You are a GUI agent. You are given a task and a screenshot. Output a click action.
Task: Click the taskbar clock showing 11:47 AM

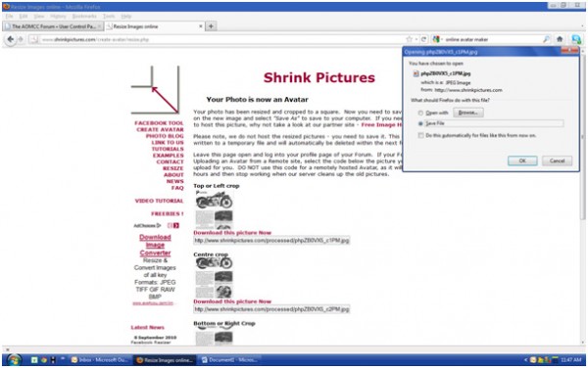point(570,360)
